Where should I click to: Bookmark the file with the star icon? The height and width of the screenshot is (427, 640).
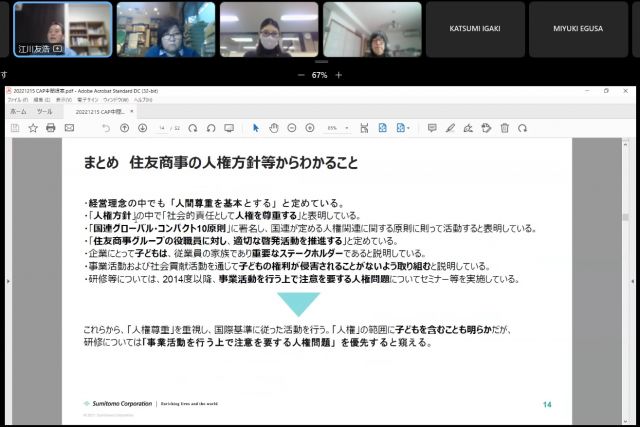[x=33, y=128]
